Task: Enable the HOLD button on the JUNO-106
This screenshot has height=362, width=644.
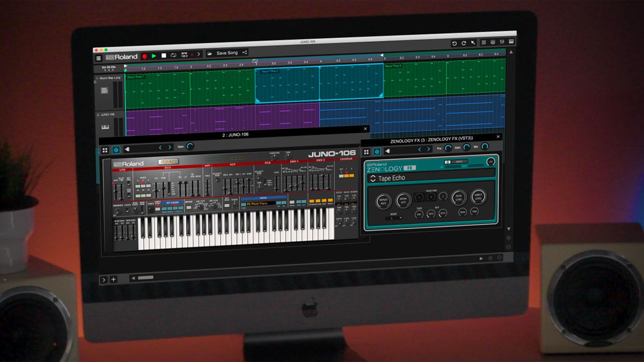Action: tap(226, 205)
